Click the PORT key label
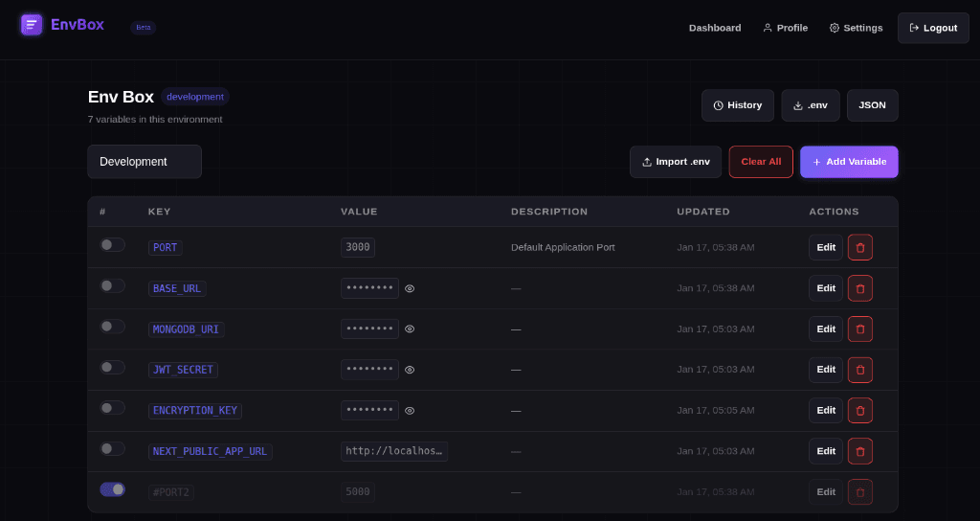The height and width of the screenshot is (521, 980). [x=165, y=248]
